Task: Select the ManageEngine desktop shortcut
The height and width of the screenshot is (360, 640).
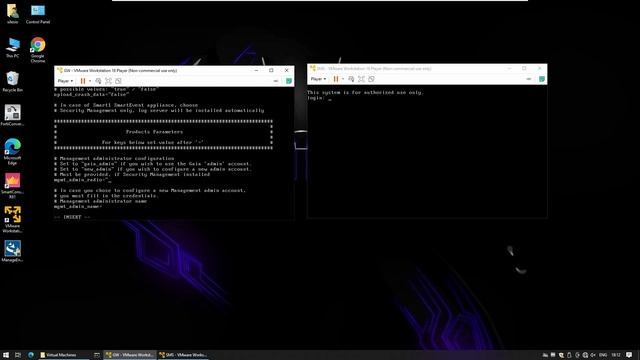Action: pyautogui.click(x=13, y=251)
